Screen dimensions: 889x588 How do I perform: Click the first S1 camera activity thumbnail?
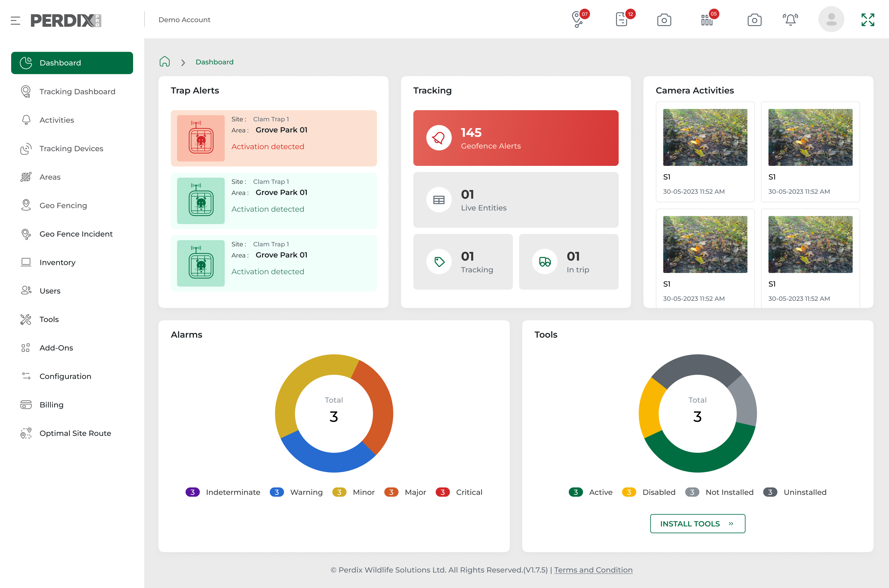[x=705, y=137]
